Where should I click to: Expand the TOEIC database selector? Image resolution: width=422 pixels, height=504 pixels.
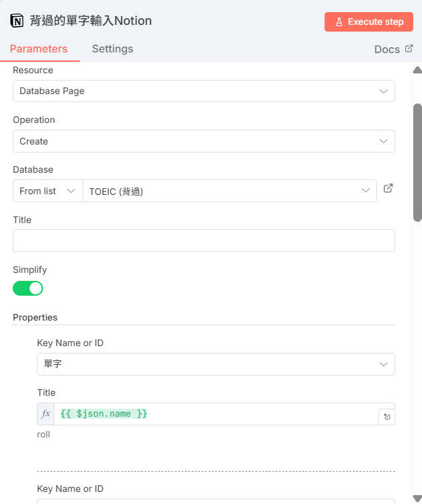click(228, 191)
